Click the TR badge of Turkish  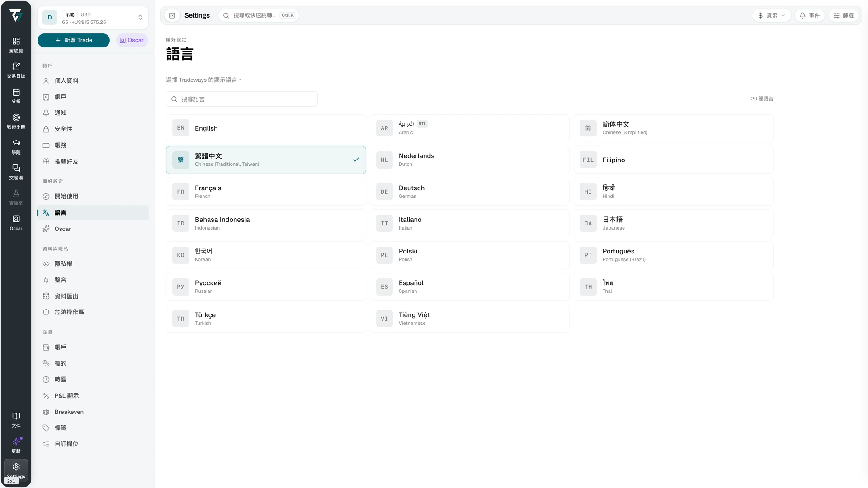point(180,319)
